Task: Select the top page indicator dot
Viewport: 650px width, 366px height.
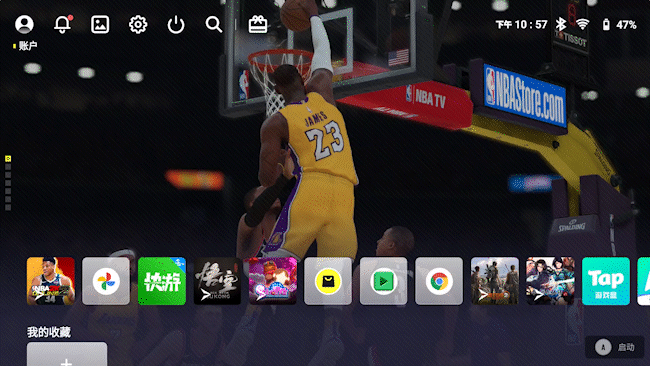Action: pos(8,158)
